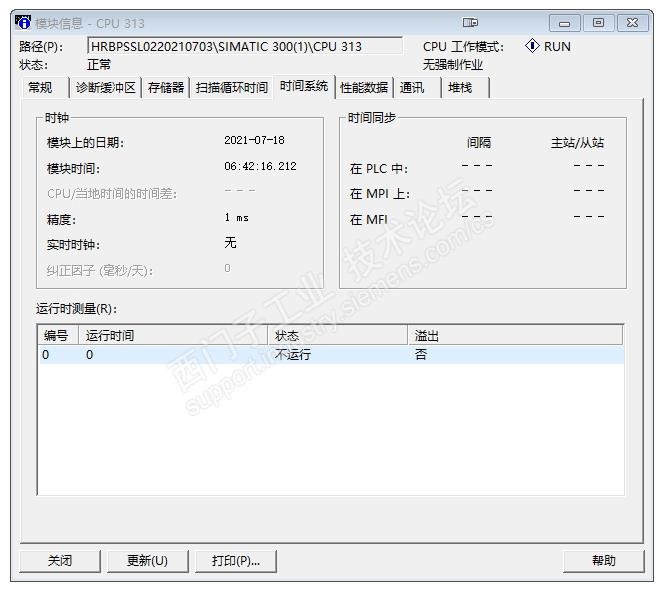
Task: Click the precision value 1 ms
Action: [236, 218]
